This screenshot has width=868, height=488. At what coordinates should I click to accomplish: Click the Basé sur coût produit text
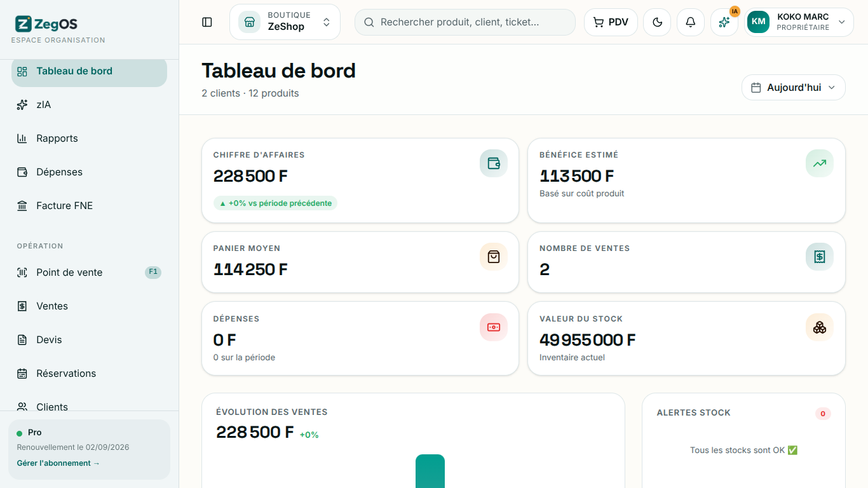pos(582,194)
